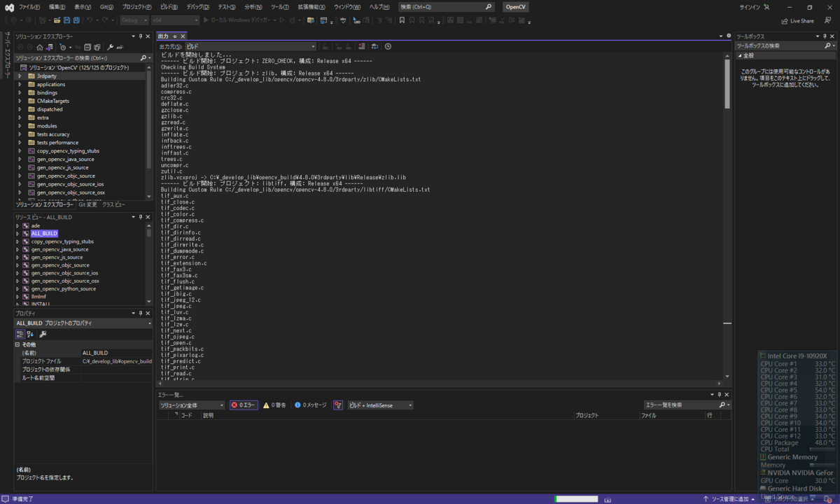This screenshot has height=504, width=840.
Task: Click the notifications bell in status bar
Action: (x=827, y=499)
